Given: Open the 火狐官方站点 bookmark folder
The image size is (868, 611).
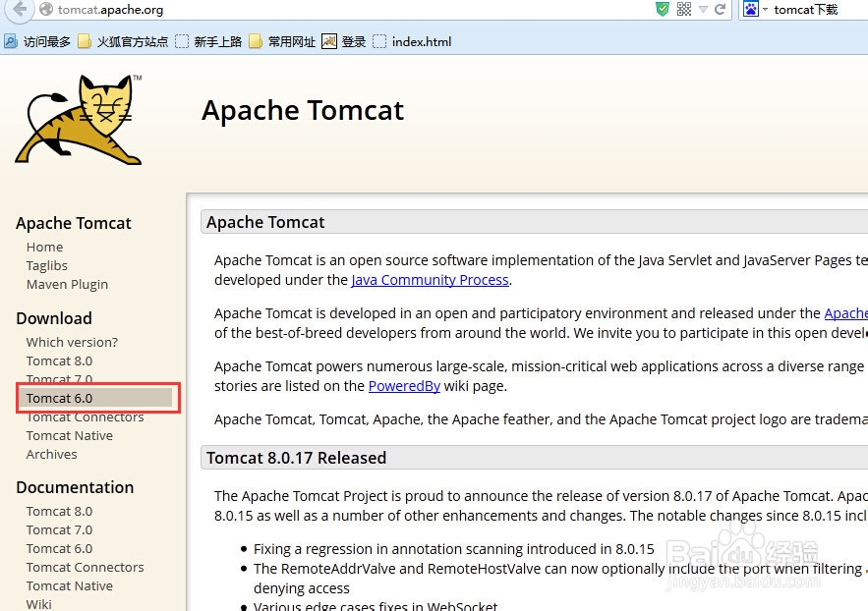Looking at the screenshot, I should 123,41.
